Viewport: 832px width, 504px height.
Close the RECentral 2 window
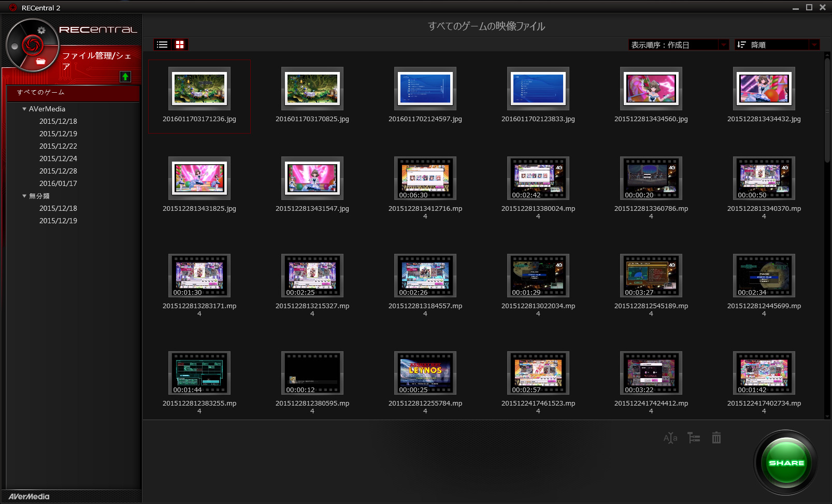(823, 7)
